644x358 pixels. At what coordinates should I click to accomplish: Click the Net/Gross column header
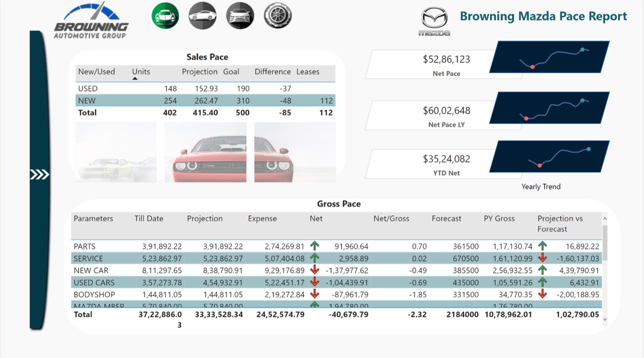pyautogui.click(x=391, y=219)
